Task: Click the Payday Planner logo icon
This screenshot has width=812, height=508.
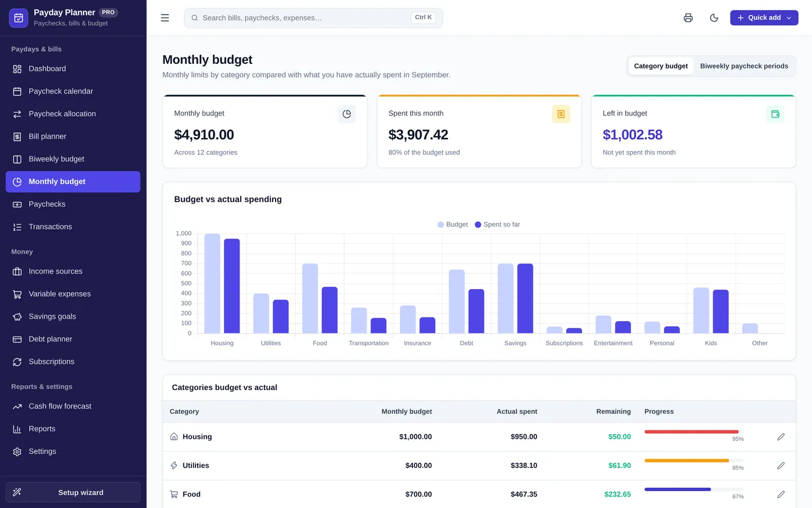Action: pos(19,18)
